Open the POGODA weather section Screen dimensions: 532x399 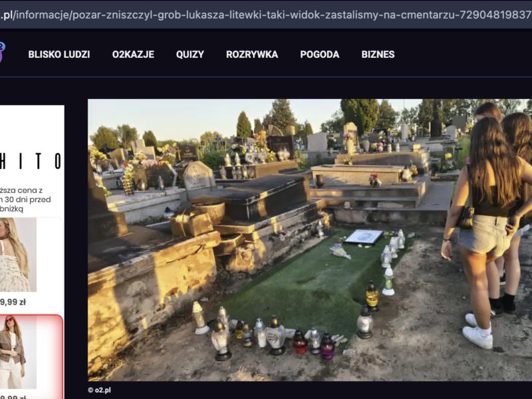click(320, 55)
